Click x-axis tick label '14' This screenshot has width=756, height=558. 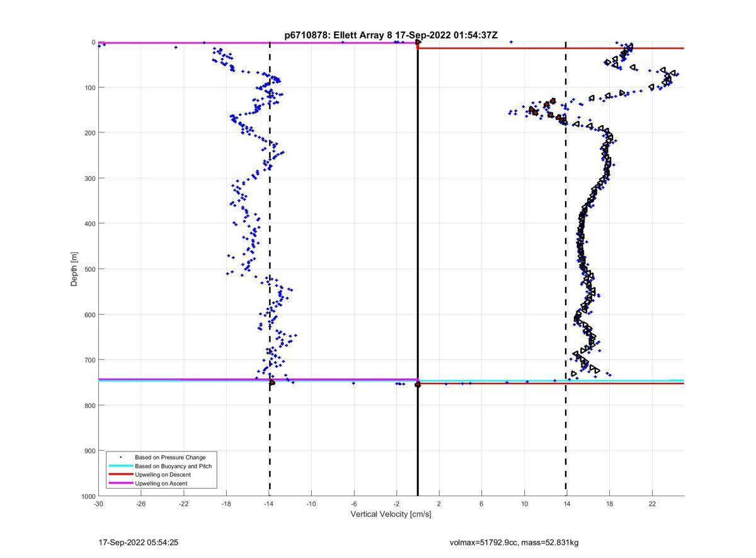[x=567, y=504]
